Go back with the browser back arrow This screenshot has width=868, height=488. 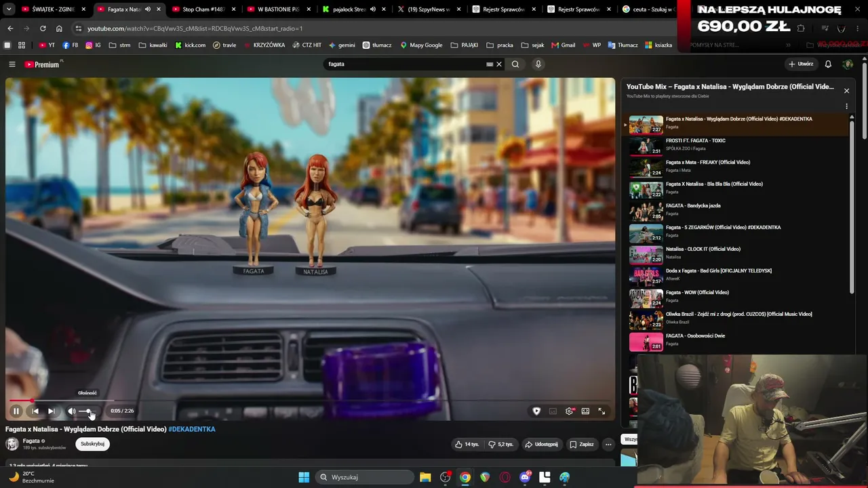10,28
